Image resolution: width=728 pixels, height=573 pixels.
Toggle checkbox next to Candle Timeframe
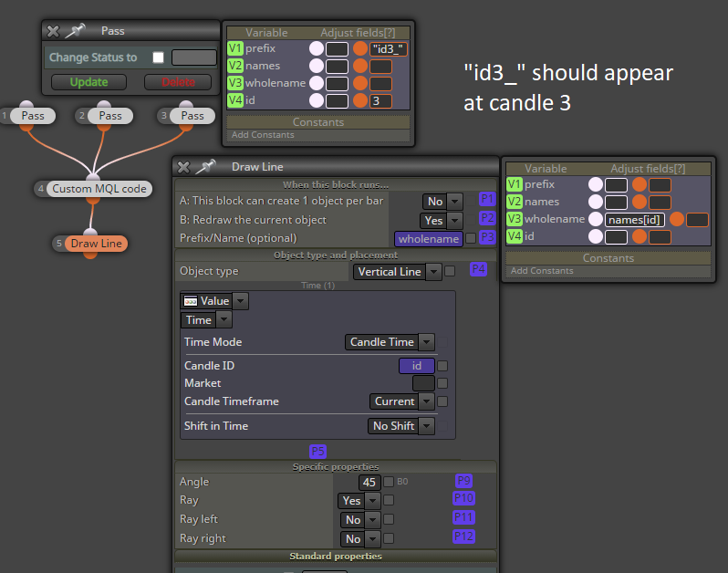(x=442, y=401)
